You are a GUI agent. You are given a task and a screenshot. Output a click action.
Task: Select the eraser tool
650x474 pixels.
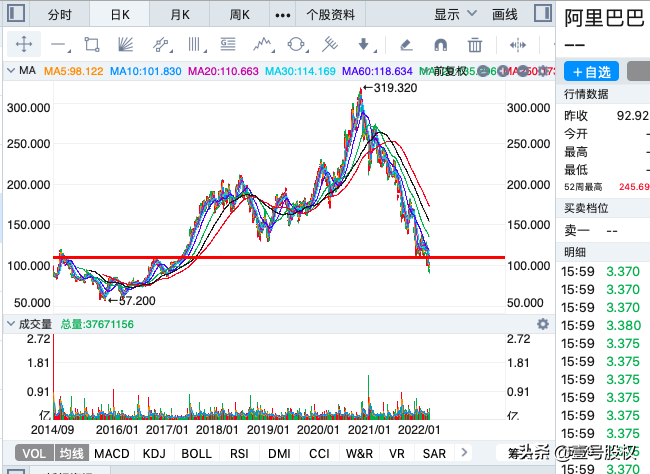point(406,44)
